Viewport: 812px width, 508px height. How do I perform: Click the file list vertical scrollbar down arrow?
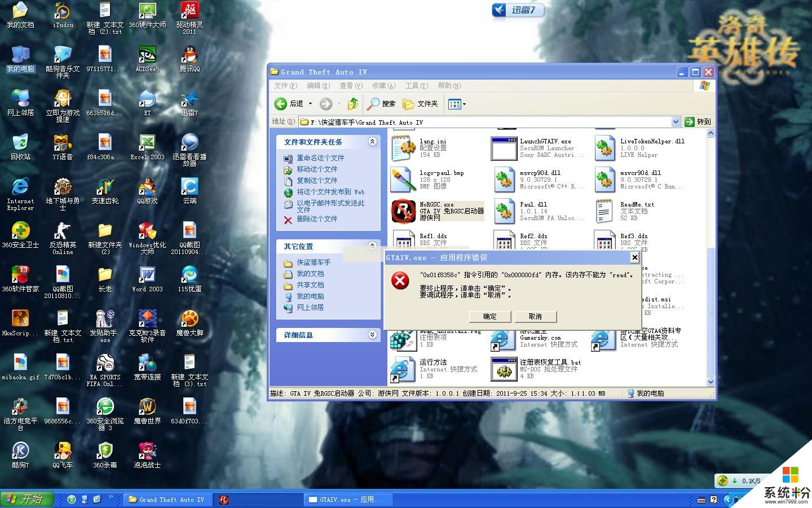tap(710, 382)
